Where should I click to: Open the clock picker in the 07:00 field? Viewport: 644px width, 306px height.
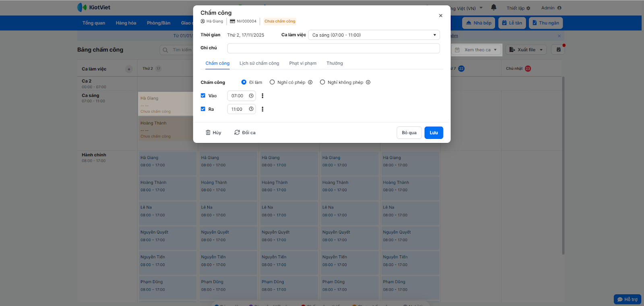251,96
